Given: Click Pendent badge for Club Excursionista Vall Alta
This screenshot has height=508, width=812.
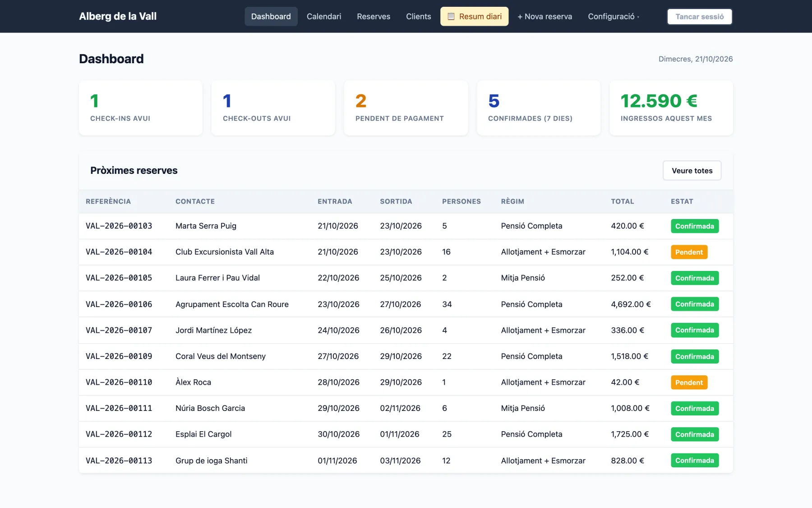Looking at the screenshot, I should [689, 252].
